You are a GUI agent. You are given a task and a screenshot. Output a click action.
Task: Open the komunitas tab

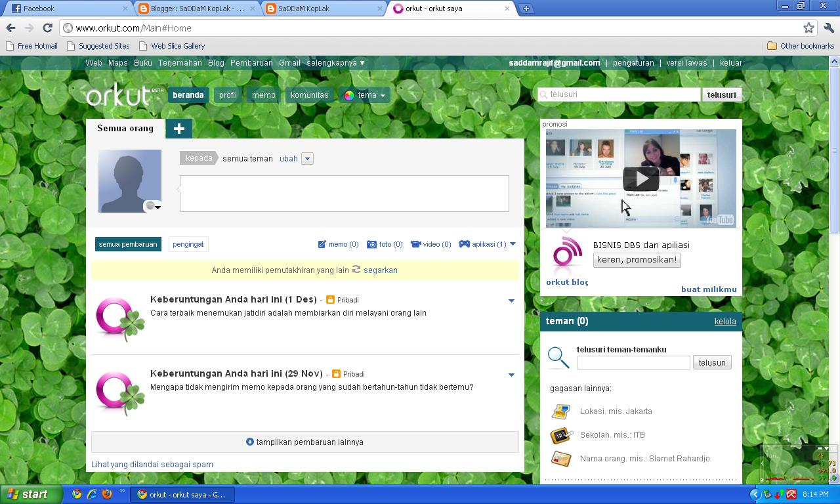(x=309, y=95)
